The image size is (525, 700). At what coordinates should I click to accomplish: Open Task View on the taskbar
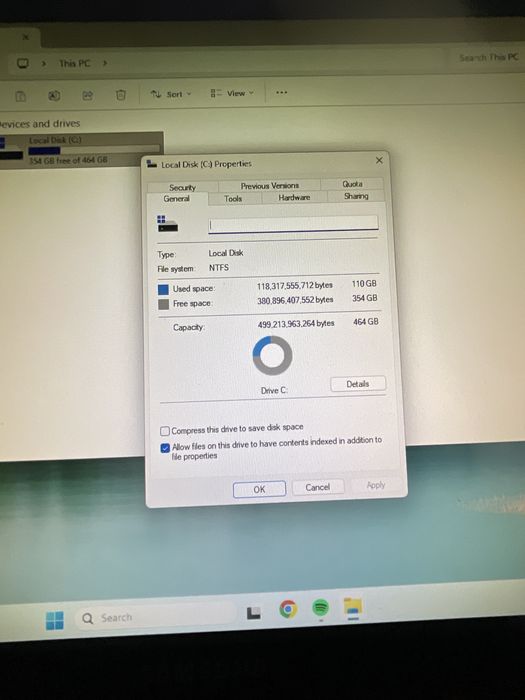pos(254,613)
